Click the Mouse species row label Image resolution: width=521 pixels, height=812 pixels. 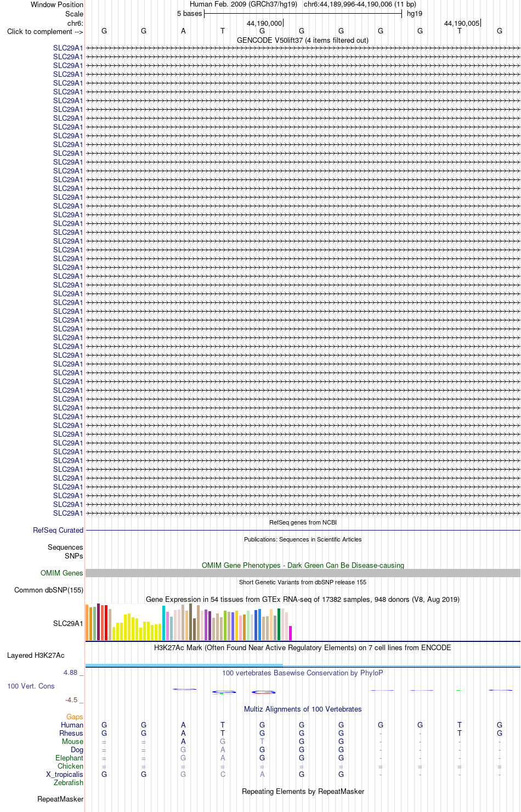click(72, 742)
